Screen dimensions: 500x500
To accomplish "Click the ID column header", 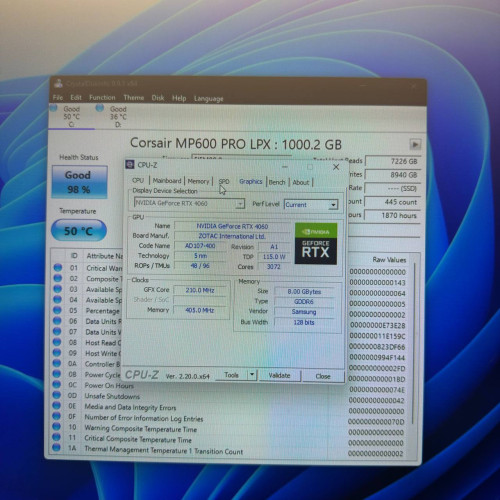I will pos(74,256).
